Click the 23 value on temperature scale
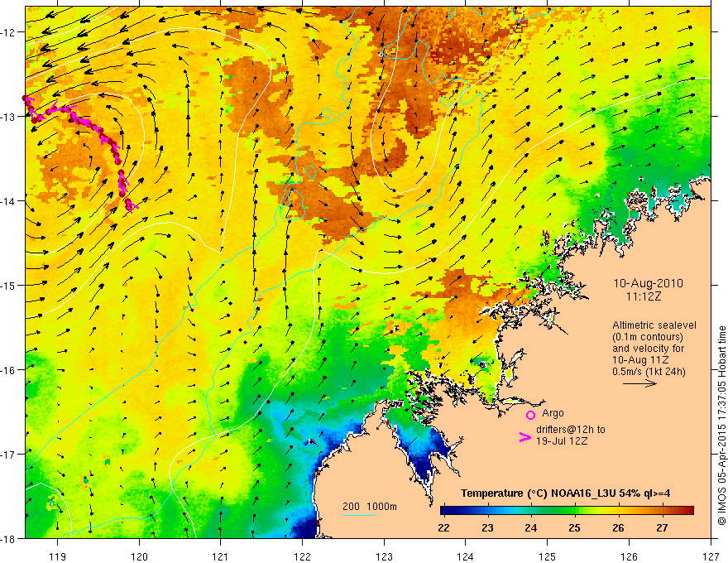 tap(487, 527)
